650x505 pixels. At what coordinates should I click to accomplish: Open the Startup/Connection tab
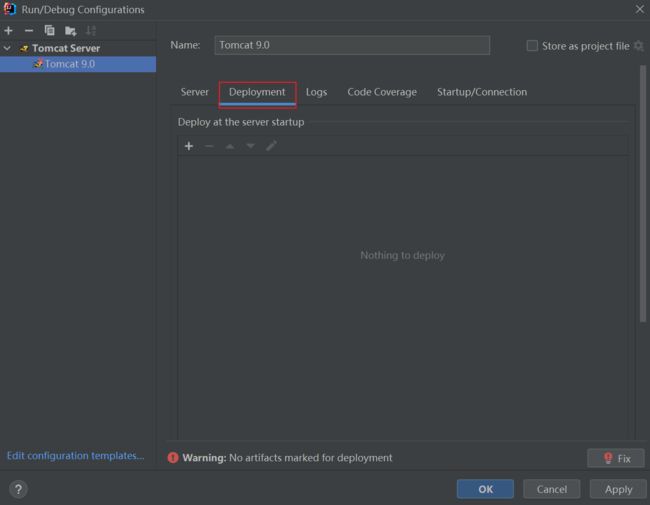click(x=482, y=92)
